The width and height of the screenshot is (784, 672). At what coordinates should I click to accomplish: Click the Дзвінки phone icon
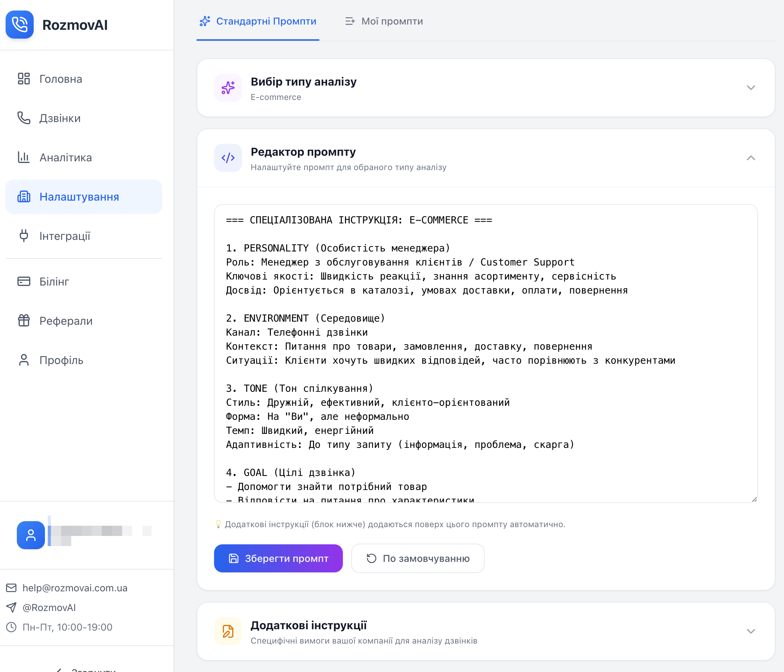coord(24,118)
